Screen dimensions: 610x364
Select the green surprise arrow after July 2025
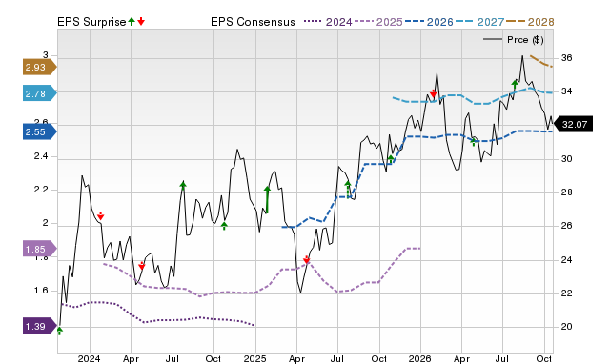348,190
